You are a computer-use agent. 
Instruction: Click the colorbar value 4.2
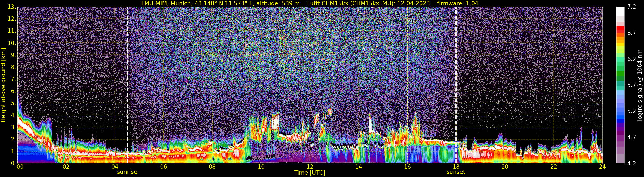tap(632, 163)
